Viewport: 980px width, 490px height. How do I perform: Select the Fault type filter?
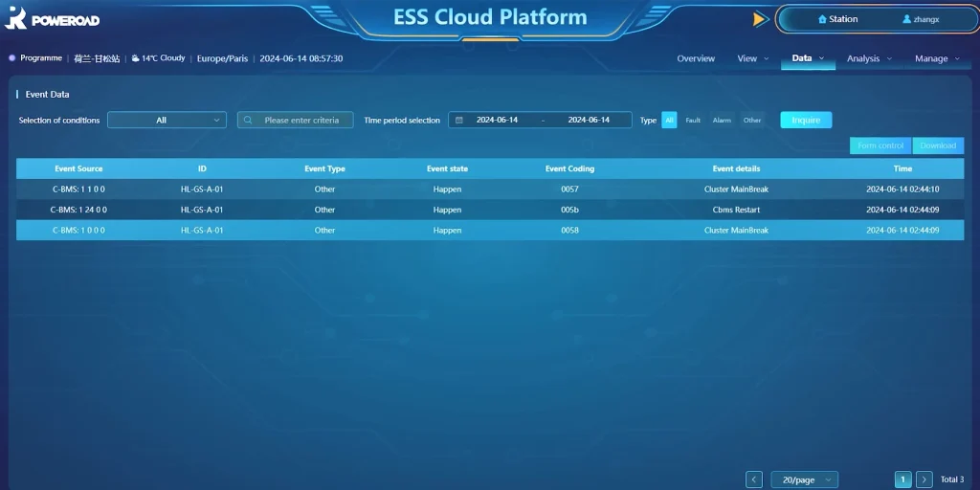(693, 121)
